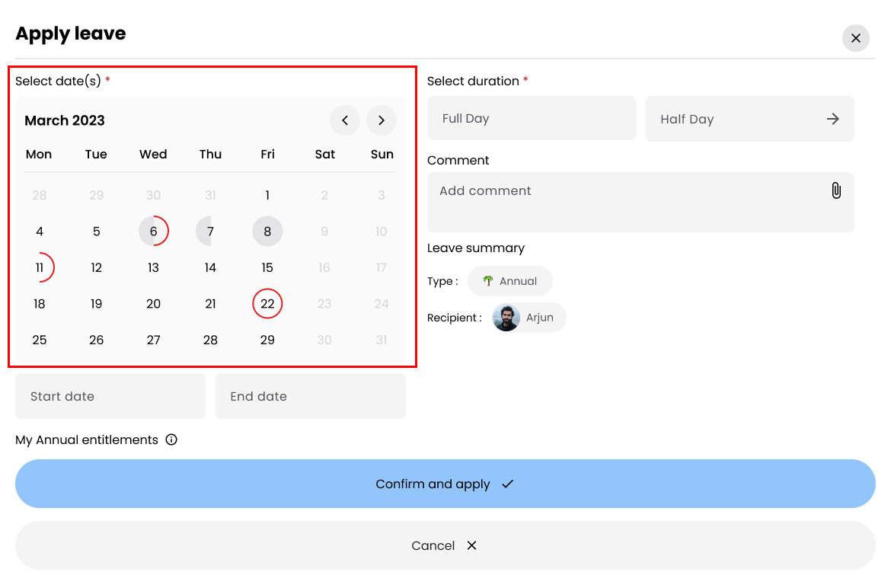Click Arjun's avatar in recipient chip
This screenshot has height=588, width=891.
(505, 318)
